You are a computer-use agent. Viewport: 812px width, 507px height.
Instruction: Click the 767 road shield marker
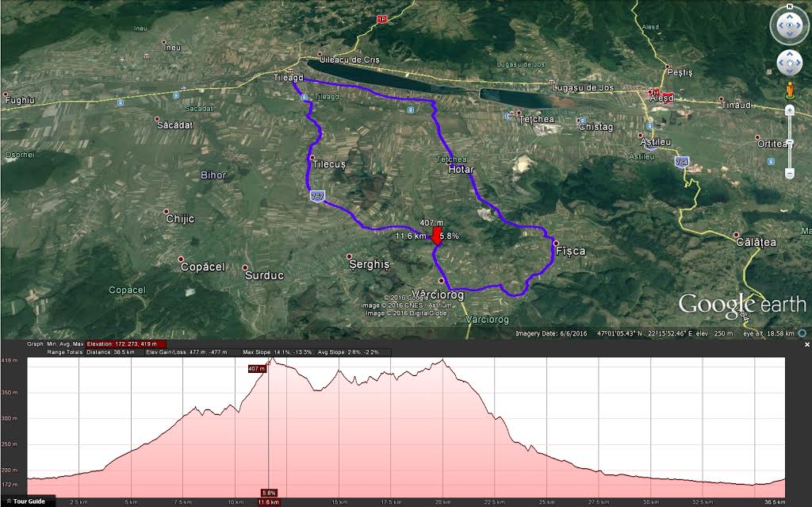[x=317, y=195]
